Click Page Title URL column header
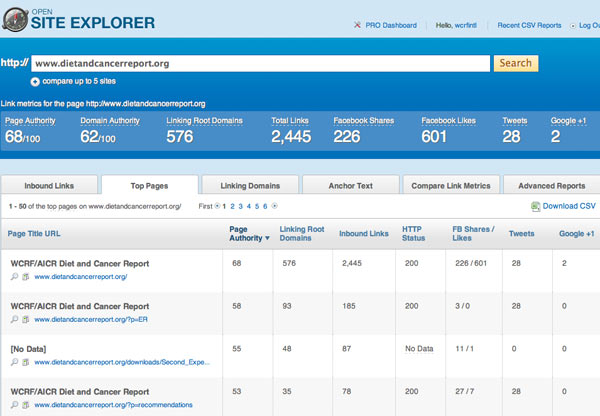 34,233
